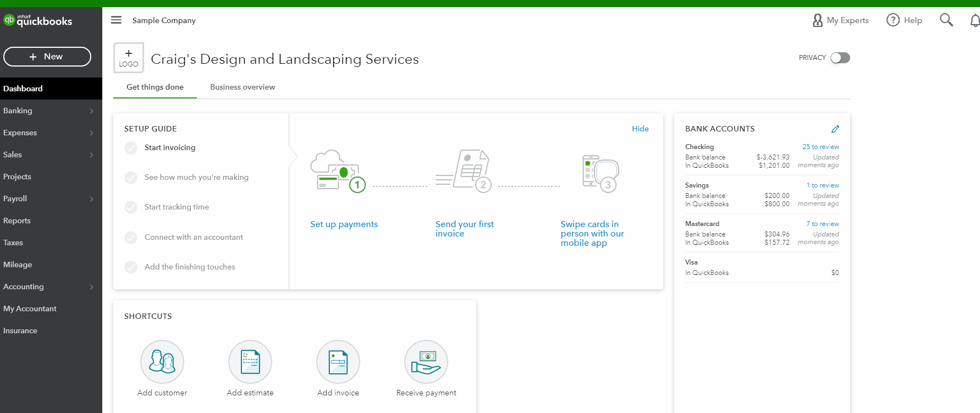Expand the Banking menu chevron
This screenshot has height=413, width=980.
[x=92, y=111]
